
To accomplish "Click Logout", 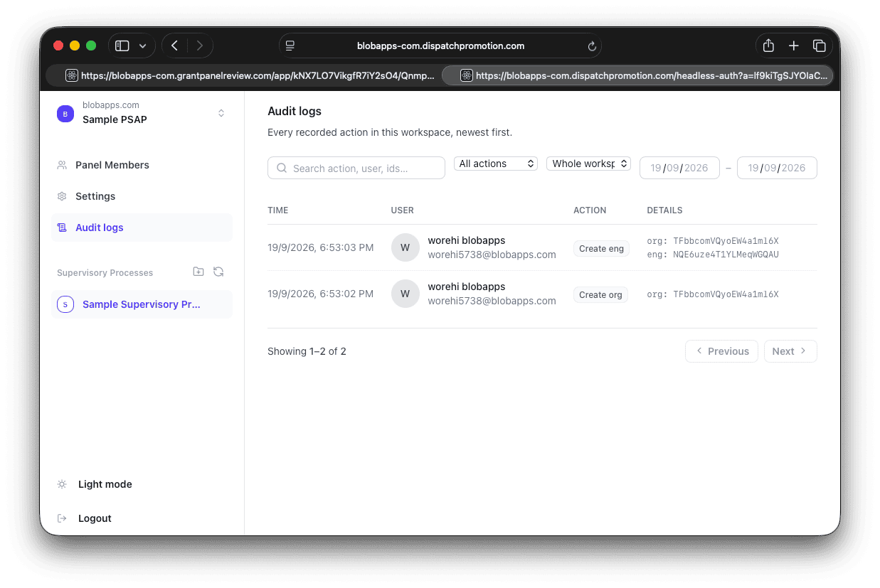I will [142, 518].
